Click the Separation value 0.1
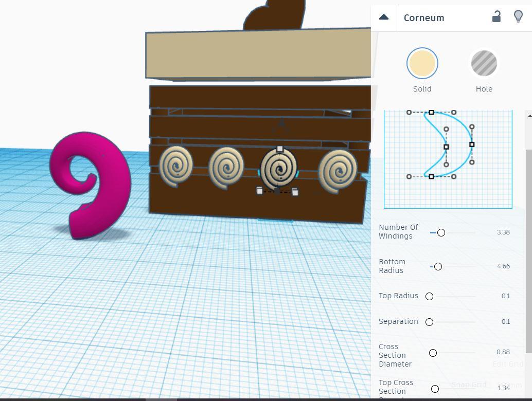The width and height of the screenshot is (532, 401). tap(506, 322)
